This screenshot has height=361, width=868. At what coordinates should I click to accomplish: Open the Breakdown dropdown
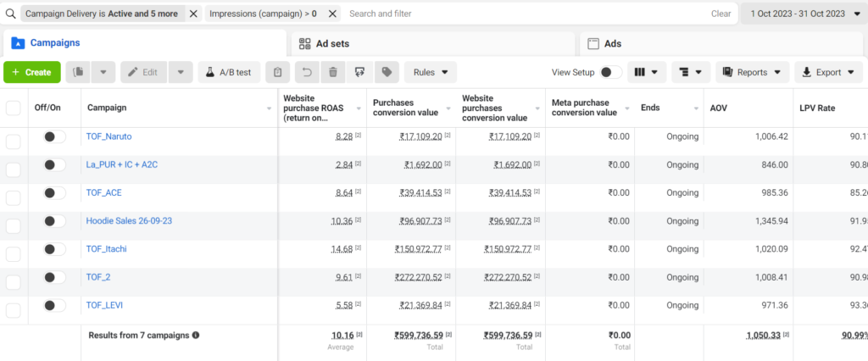pyautogui.click(x=691, y=72)
